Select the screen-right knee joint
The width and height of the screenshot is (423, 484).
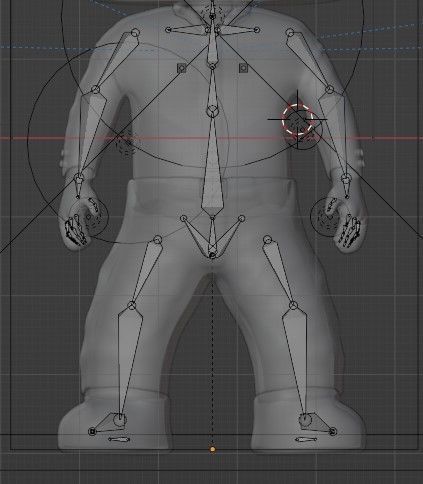point(293,305)
